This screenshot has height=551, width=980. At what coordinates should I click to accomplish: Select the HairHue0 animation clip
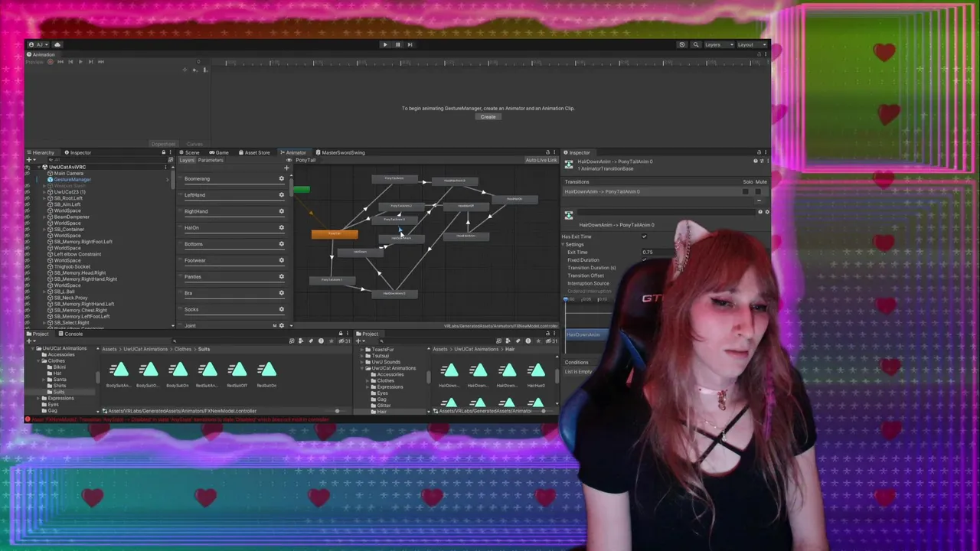536,374
